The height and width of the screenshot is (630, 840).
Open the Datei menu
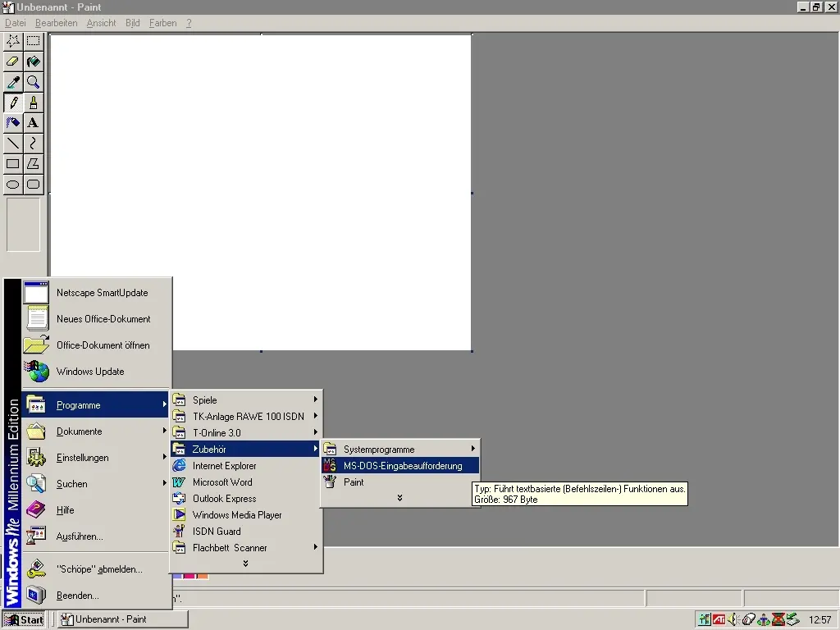tap(15, 23)
